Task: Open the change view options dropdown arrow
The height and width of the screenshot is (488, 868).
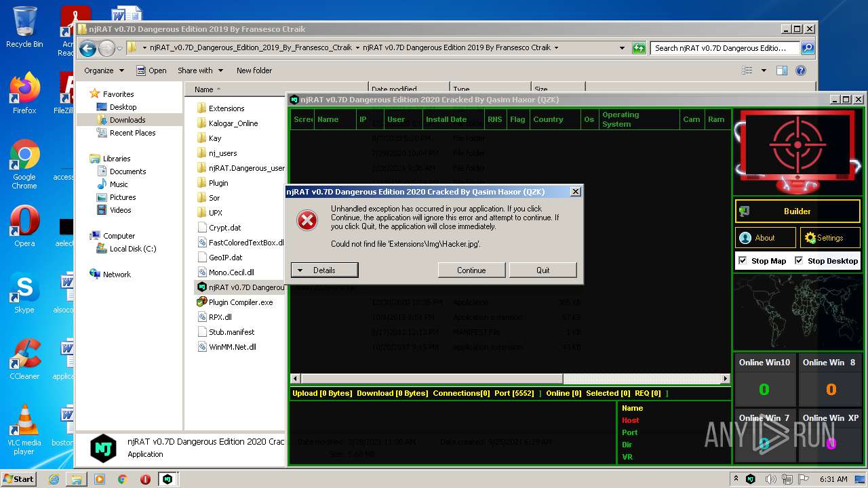Action: pyautogui.click(x=764, y=70)
